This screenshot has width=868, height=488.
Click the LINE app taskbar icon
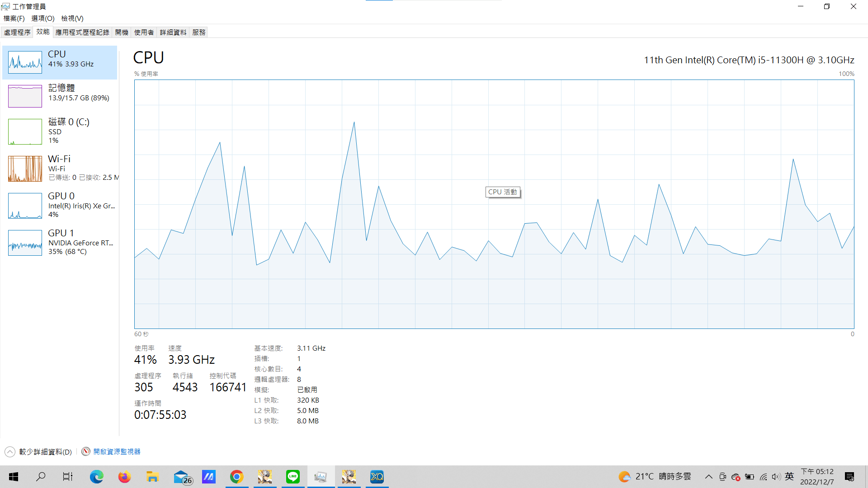293,477
